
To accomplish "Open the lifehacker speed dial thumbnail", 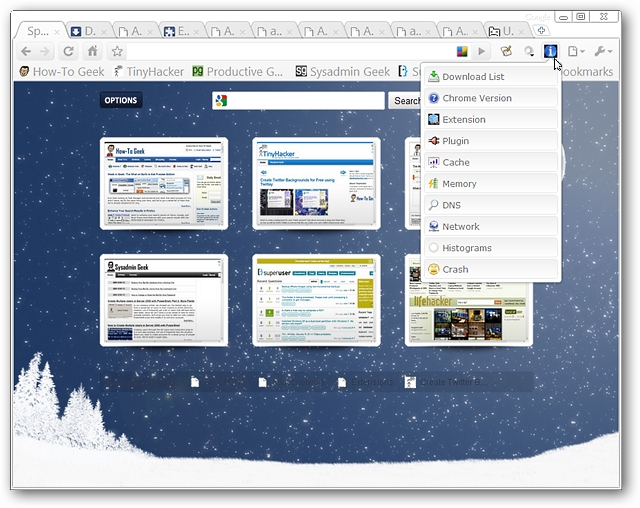I will pyautogui.click(x=469, y=312).
